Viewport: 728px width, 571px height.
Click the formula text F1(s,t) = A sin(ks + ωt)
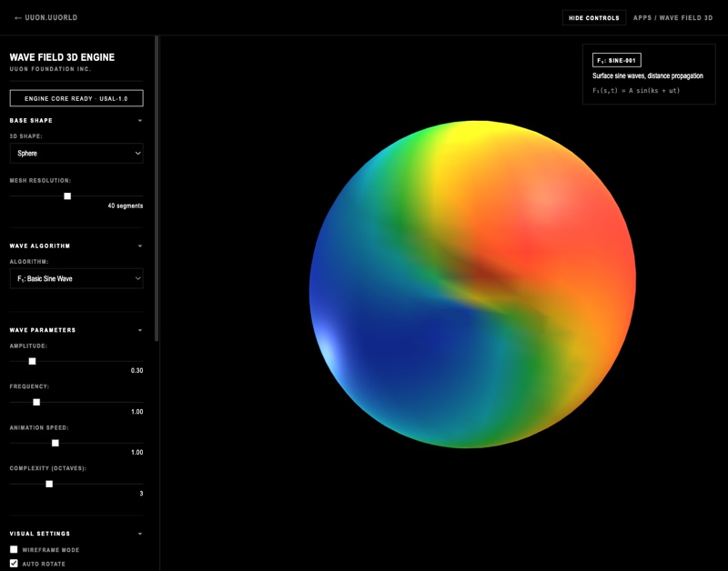click(636, 90)
